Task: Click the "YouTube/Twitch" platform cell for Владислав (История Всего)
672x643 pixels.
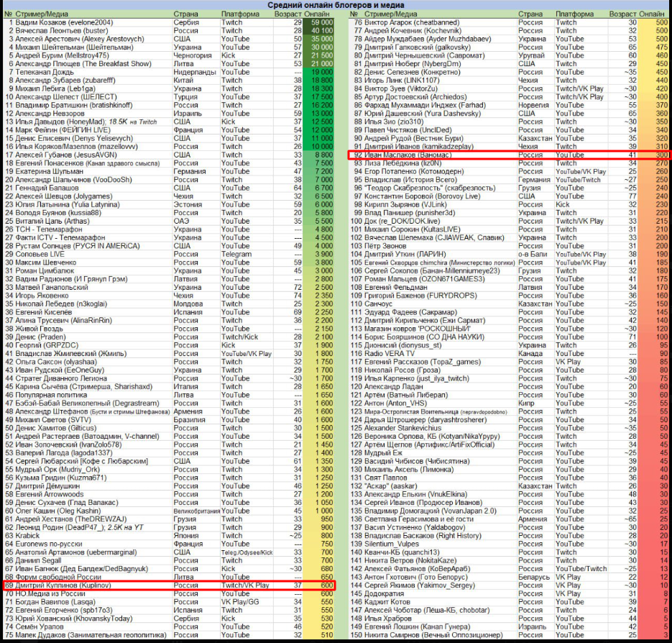Action: [578, 180]
